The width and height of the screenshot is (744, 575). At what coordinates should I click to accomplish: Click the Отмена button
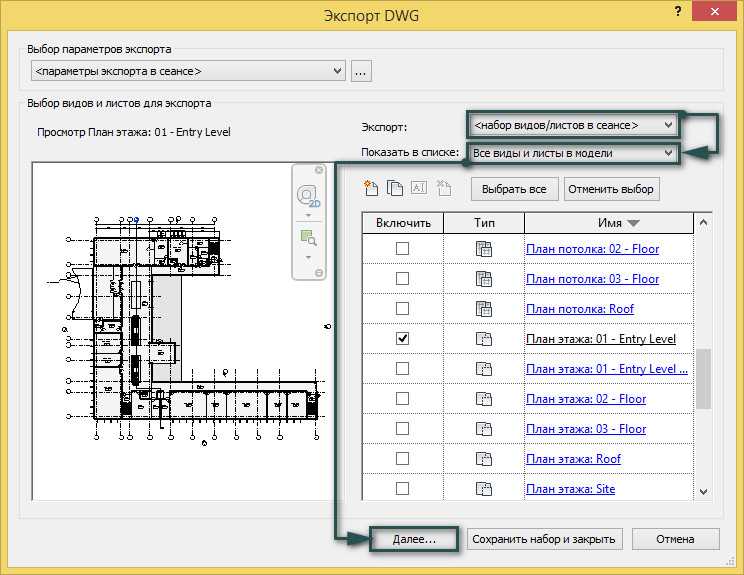click(675, 539)
